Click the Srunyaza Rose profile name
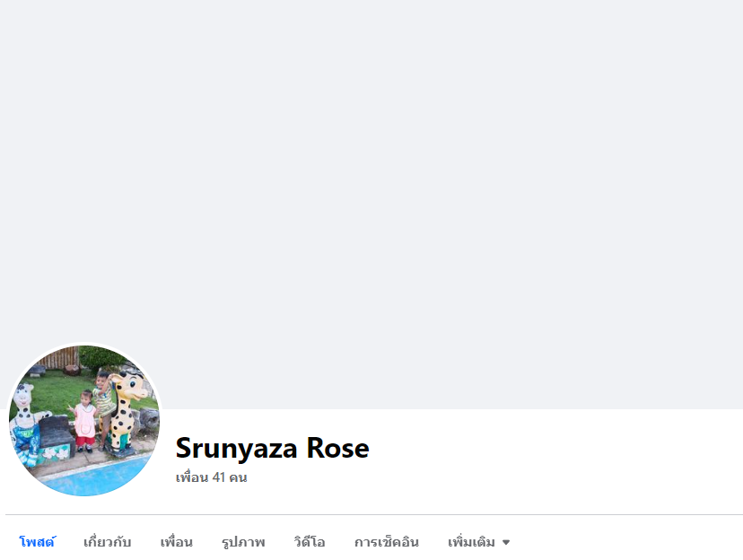 click(x=272, y=448)
